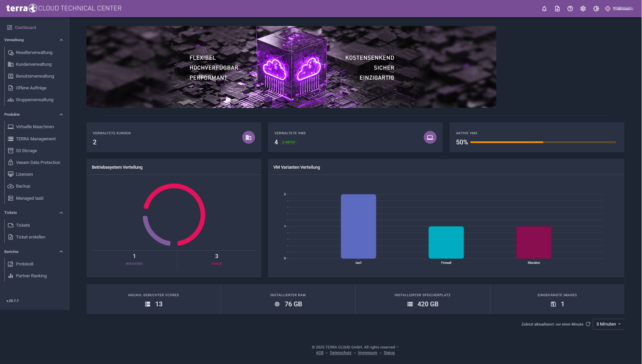Open the notifications bell icon
The image size is (642, 364).
click(544, 9)
